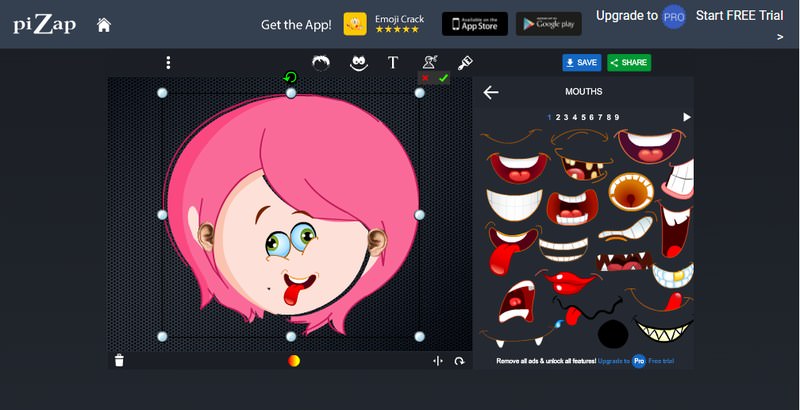Open the face features tool
Image resolution: width=800 pixels, height=410 pixels.
359,63
